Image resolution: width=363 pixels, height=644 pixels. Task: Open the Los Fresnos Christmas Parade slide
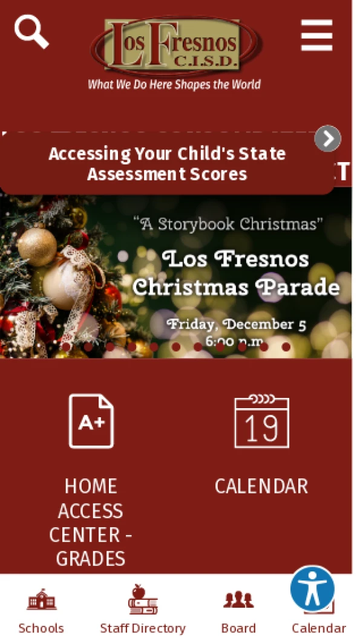236,272
